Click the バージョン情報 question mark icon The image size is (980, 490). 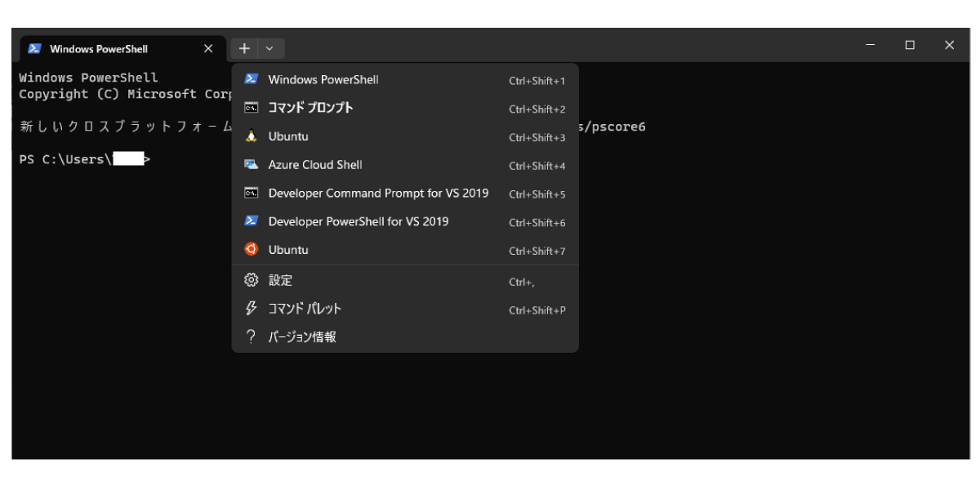[252, 336]
